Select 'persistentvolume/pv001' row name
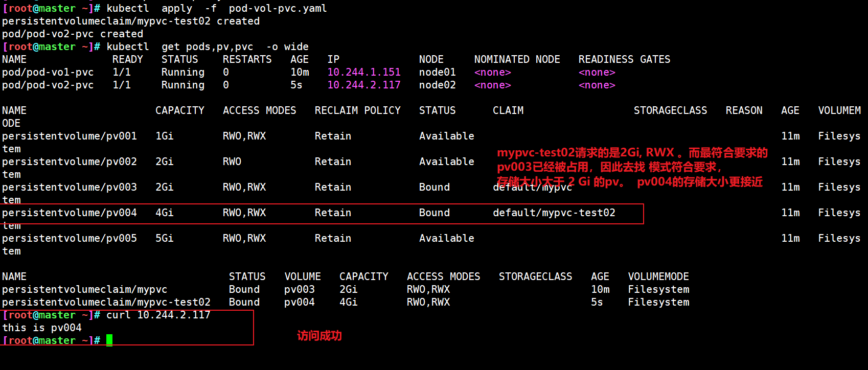The width and height of the screenshot is (868, 370). click(x=70, y=136)
